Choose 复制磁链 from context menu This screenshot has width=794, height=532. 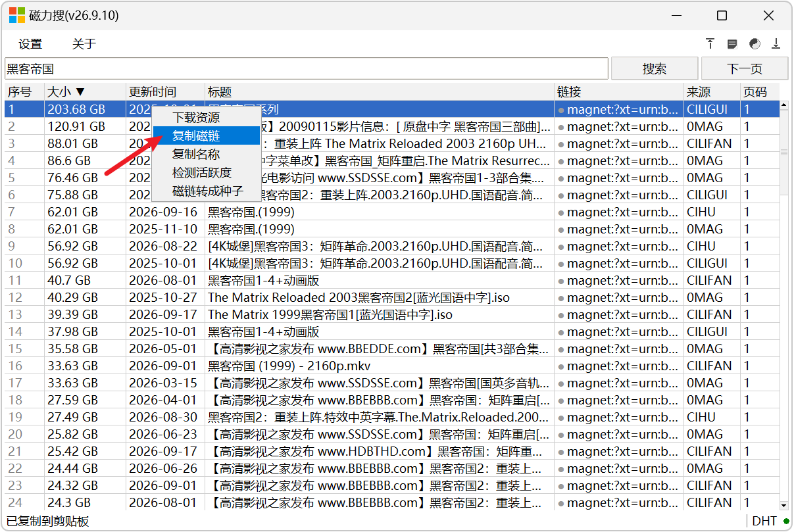[206, 135]
